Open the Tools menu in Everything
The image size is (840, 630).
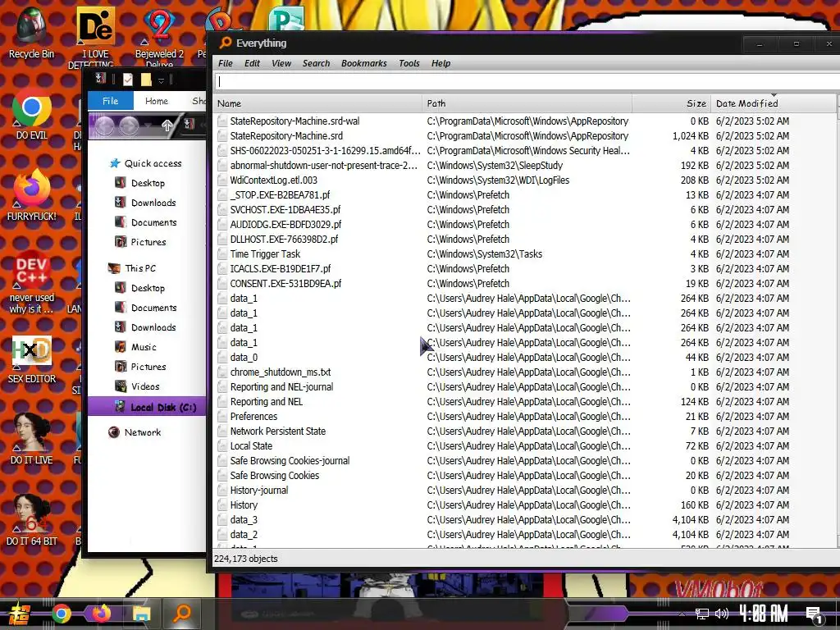[409, 63]
